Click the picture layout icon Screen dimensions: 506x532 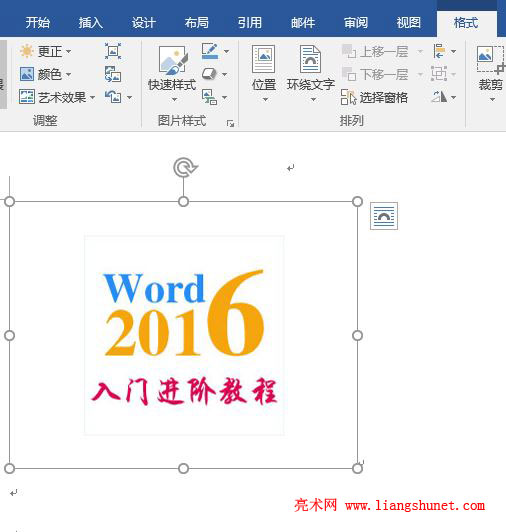(209, 97)
